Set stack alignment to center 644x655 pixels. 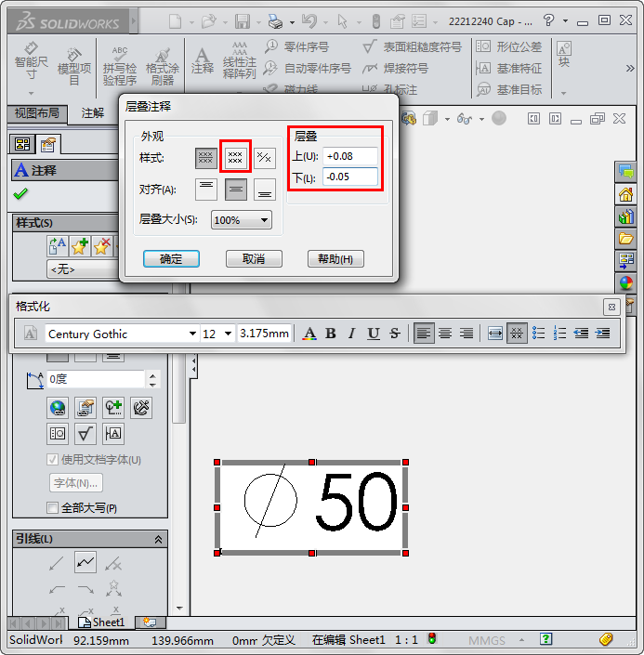tap(235, 190)
